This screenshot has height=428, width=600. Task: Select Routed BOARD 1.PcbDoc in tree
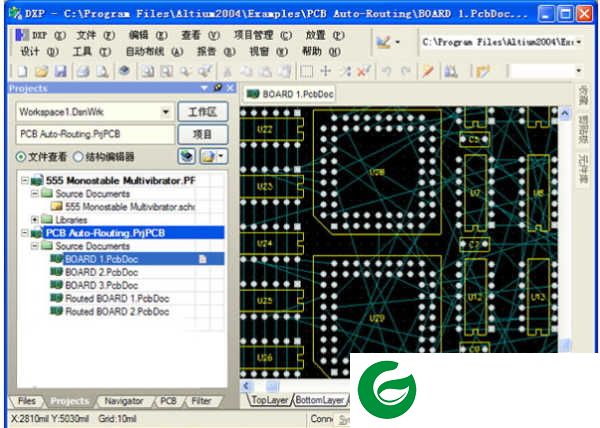[117, 298]
